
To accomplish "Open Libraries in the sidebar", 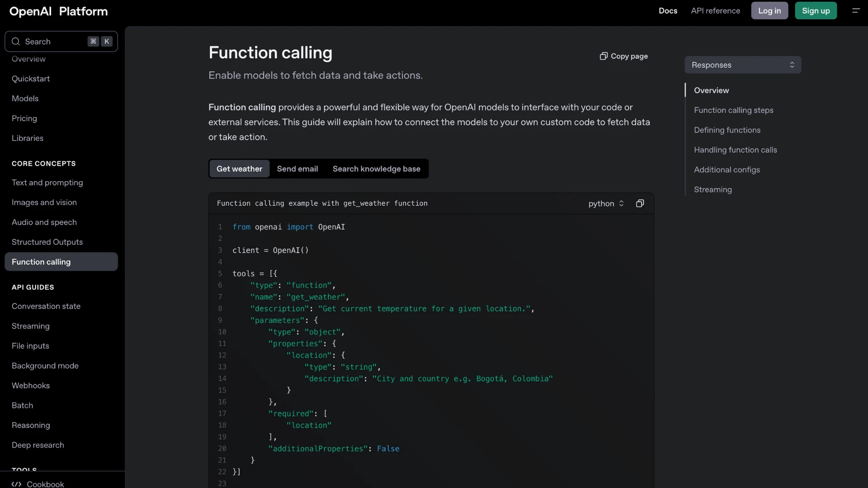I will tap(28, 138).
